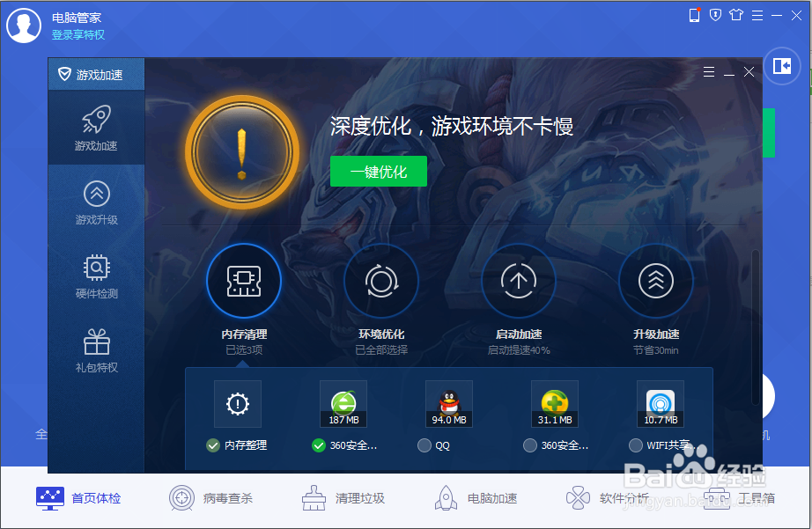
Task: Open the skin (shirt) icon in title bar
Action: 736,15
